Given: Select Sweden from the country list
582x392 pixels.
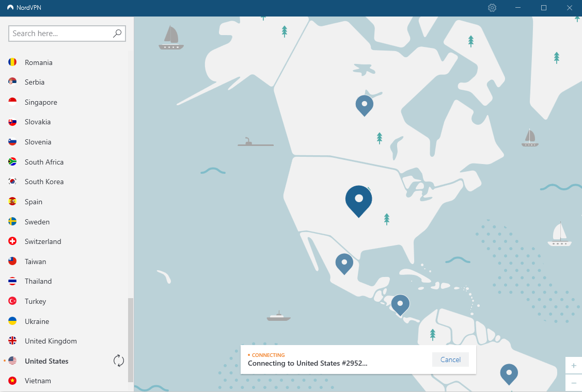Looking at the screenshot, I should pos(36,221).
